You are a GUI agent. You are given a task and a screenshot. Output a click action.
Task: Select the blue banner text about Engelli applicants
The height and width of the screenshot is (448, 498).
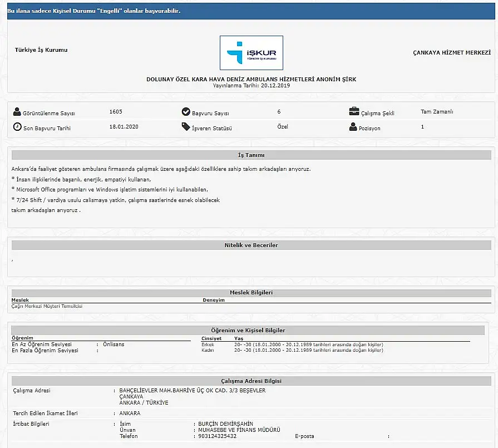(94, 11)
